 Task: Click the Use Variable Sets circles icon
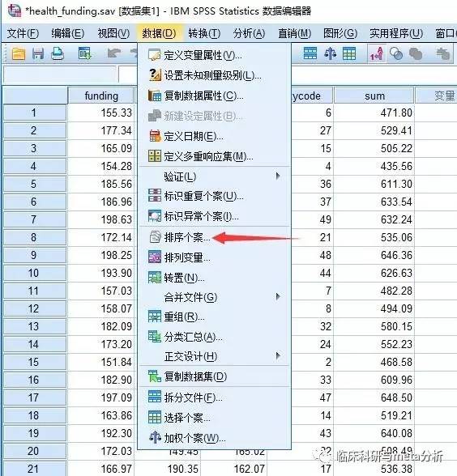396,54
